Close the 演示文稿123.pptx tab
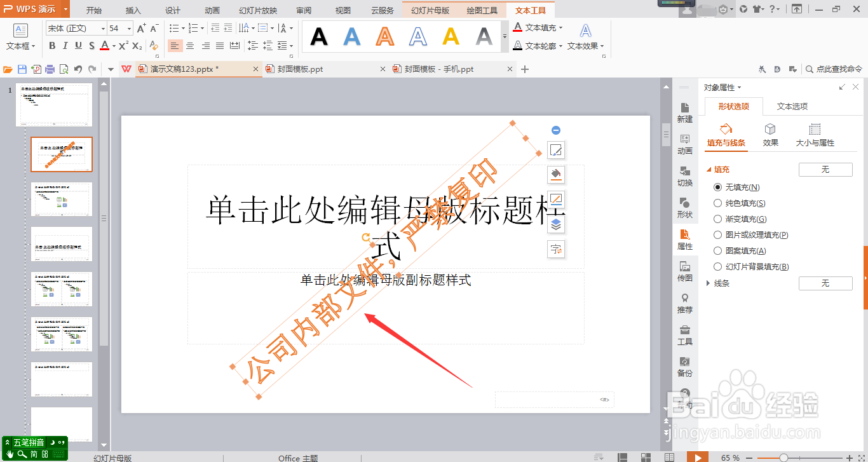This screenshot has width=868, height=462. point(255,69)
